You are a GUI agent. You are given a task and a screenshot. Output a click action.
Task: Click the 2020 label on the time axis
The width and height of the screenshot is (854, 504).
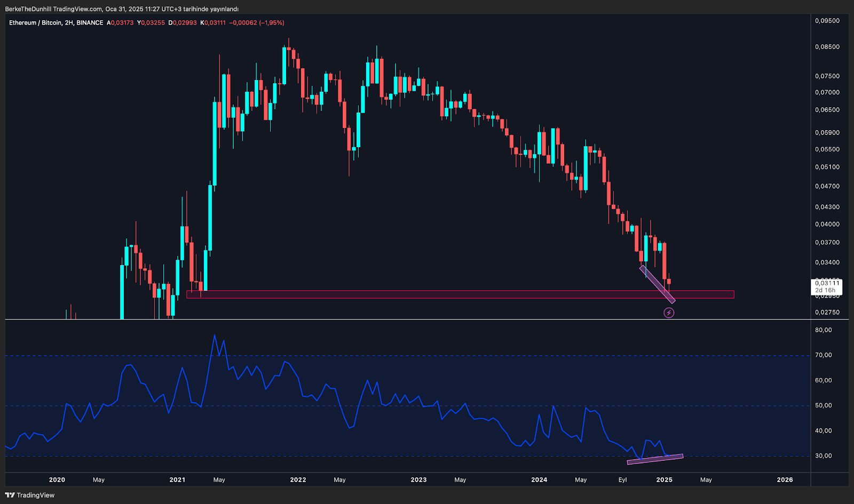(57, 480)
